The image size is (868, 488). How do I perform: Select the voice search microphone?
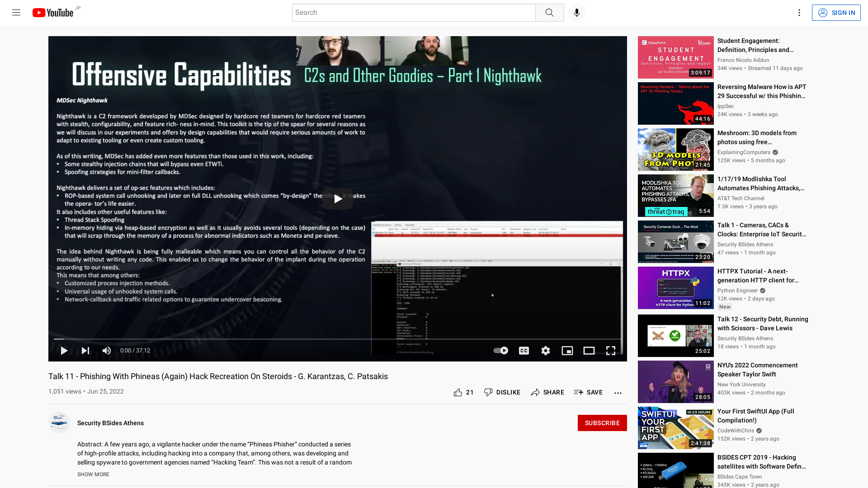click(576, 12)
